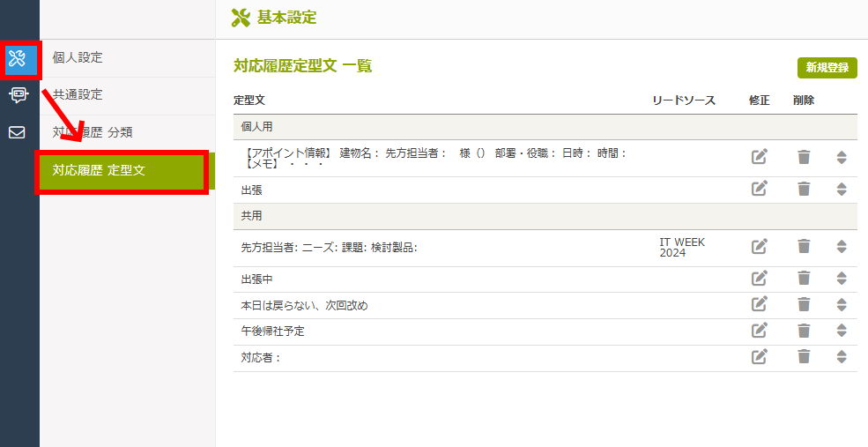868x447 pixels.
Task: Delete the 【アポイント情報】 template
Action: (x=804, y=157)
